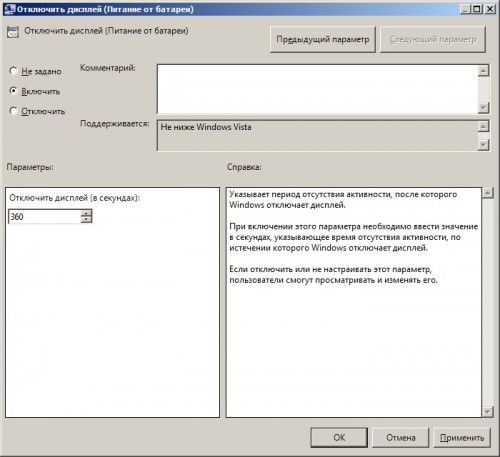Click comment box scrollbar down arrow
Image resolution: width=500 pixels, height=457 pixels.
[x=483, y=108]
